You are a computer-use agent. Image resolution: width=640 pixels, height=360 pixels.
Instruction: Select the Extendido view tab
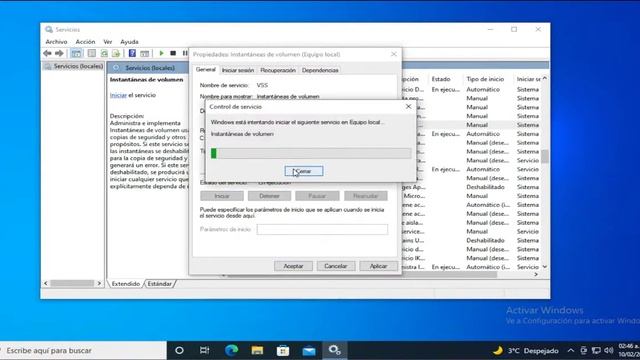(126, 284)
